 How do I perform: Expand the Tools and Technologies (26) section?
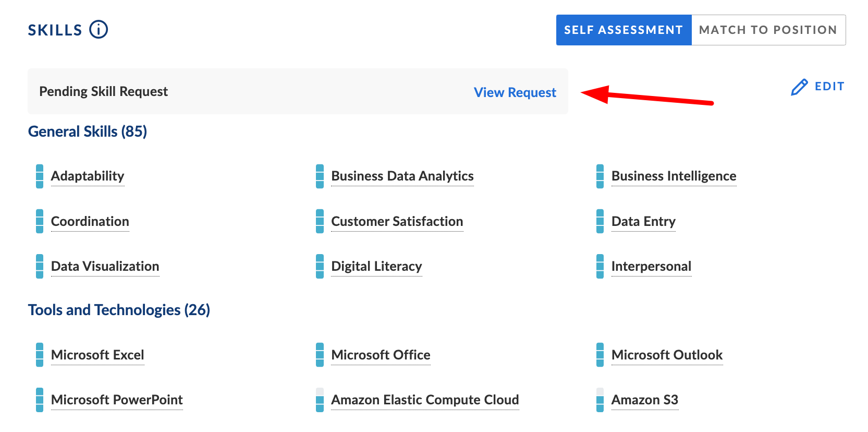click(x=119, y=310)
